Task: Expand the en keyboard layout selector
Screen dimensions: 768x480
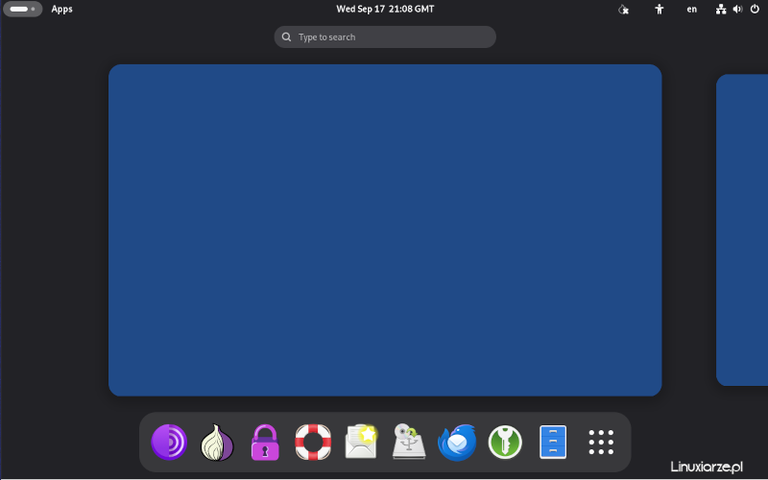Action: tap(692, 9)
